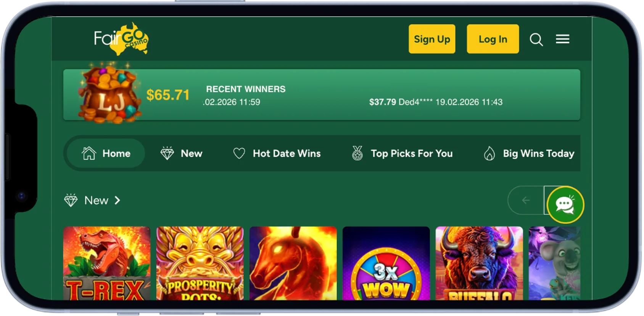This screenshot has height=316, width=644.
Task: Open the T-Rex game thumbnail
Action: coord(107,263)
